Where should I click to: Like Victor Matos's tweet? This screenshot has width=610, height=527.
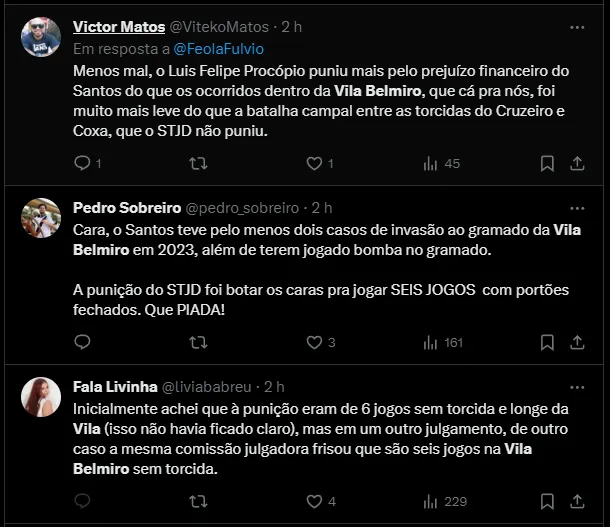click(x=314, y=163)
